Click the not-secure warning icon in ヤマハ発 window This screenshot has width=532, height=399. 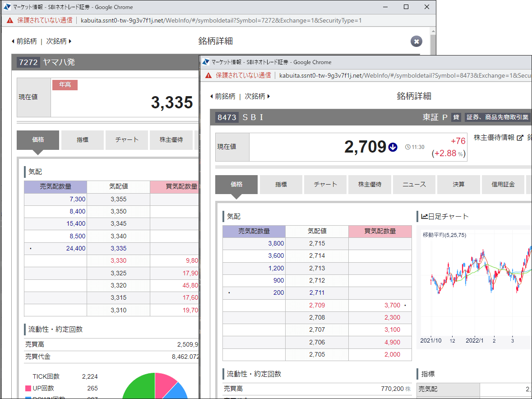tap(10, 20)
